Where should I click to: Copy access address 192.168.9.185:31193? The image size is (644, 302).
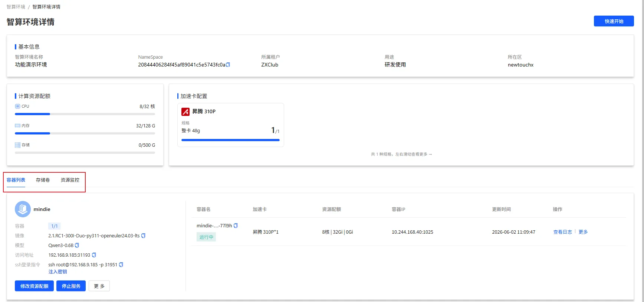pyautogui.click(x=94, y=255)
